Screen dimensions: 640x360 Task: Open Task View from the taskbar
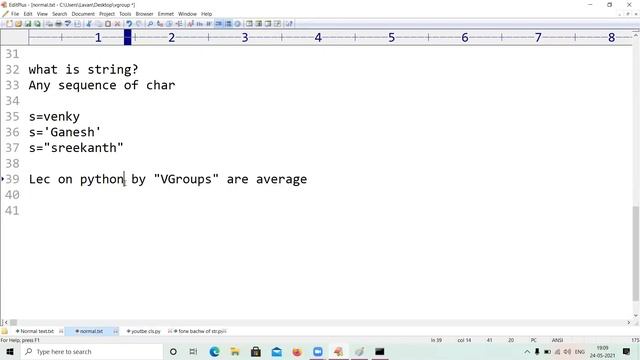[x=193, y=351]
